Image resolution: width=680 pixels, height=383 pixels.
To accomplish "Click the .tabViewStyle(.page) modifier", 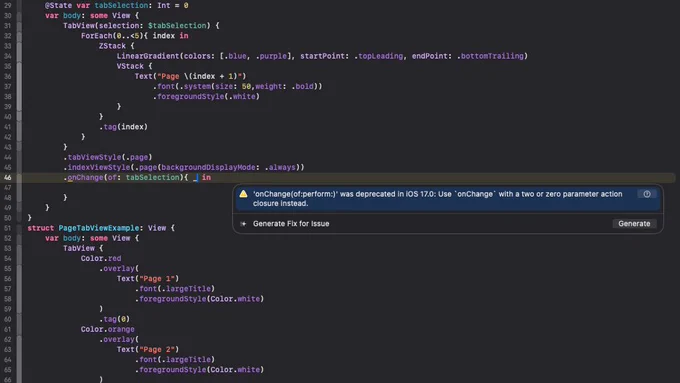I will point(108,157).
